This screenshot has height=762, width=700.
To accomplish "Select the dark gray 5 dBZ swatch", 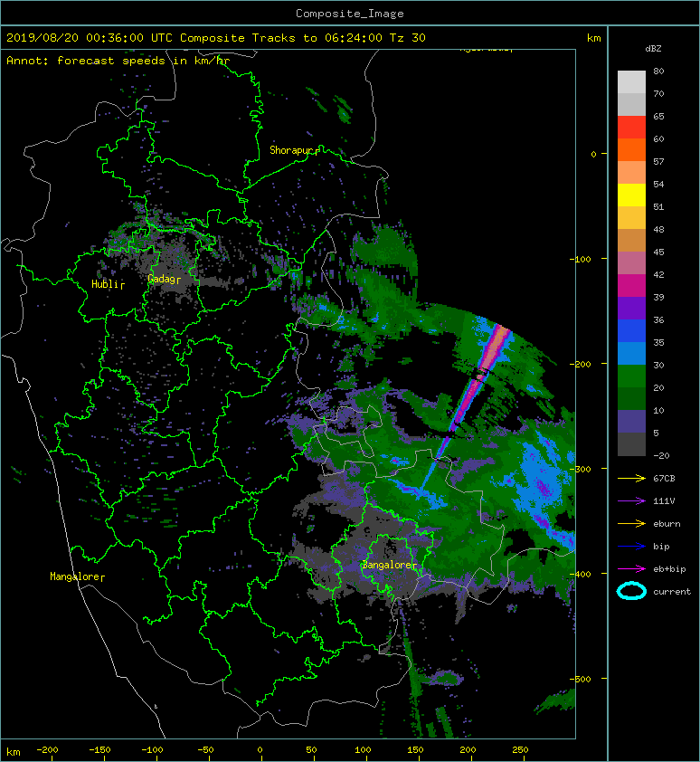I will 631,443.
